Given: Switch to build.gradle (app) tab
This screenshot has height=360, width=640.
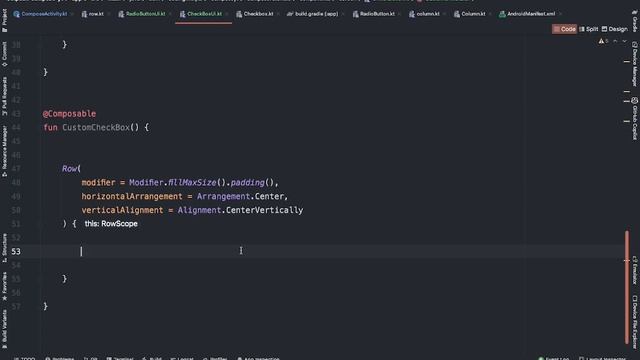Looking at the screenshot, I should tap(316, 14).
